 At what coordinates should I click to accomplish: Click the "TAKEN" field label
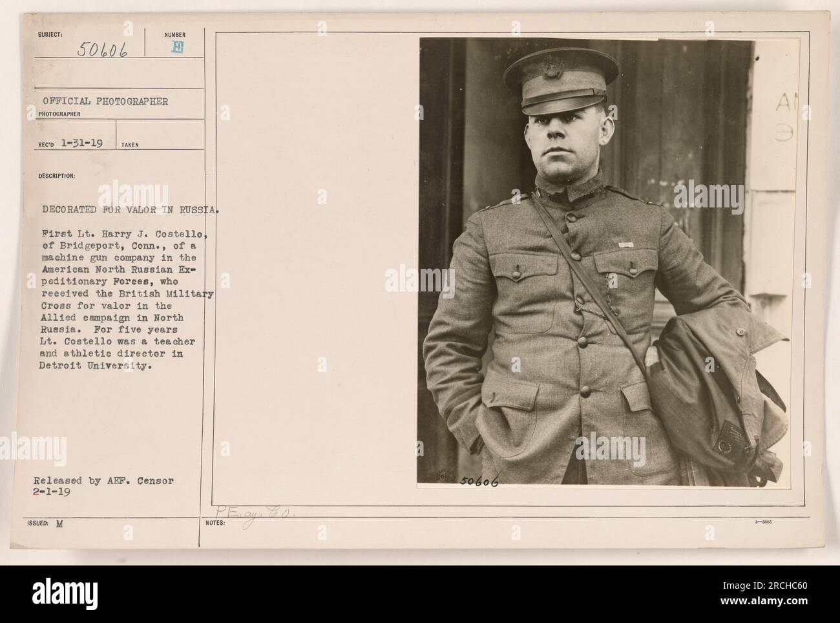click(130, 145)
